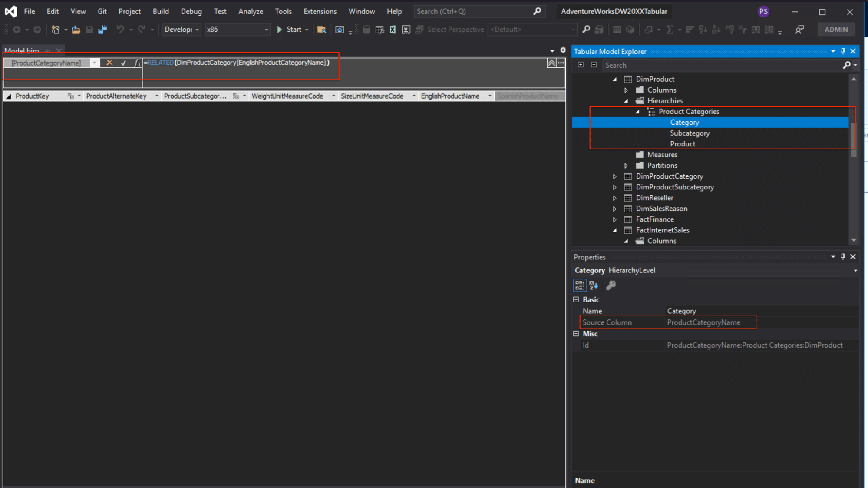
Task: Open the x86 platform dropdown
Action: coord(266,30)
